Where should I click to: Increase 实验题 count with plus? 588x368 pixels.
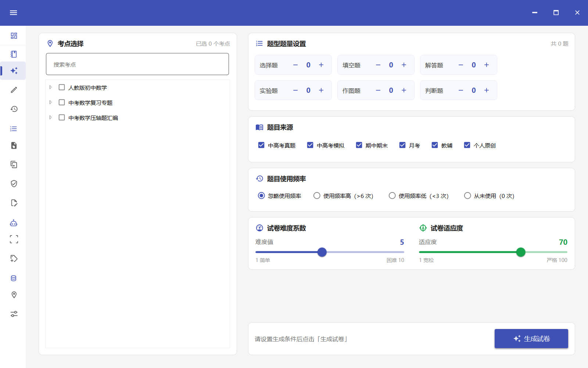coord(321,90)
